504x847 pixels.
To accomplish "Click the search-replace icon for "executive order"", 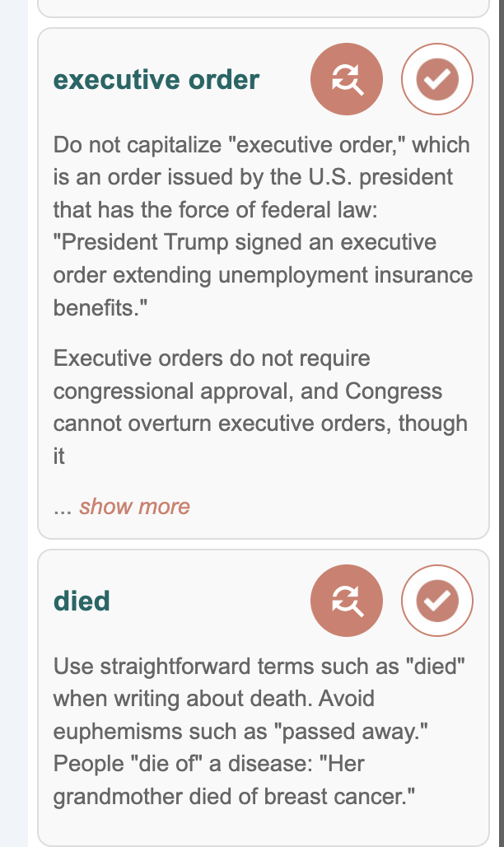I will (347, 79).
